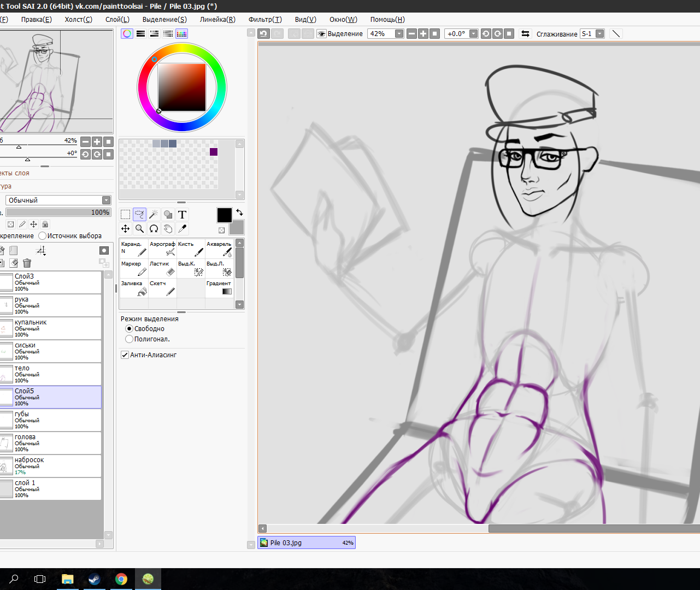This screenshot has width=700, height=590.
Task: Select layer named набросок
Action: click(x=51, y=466)
